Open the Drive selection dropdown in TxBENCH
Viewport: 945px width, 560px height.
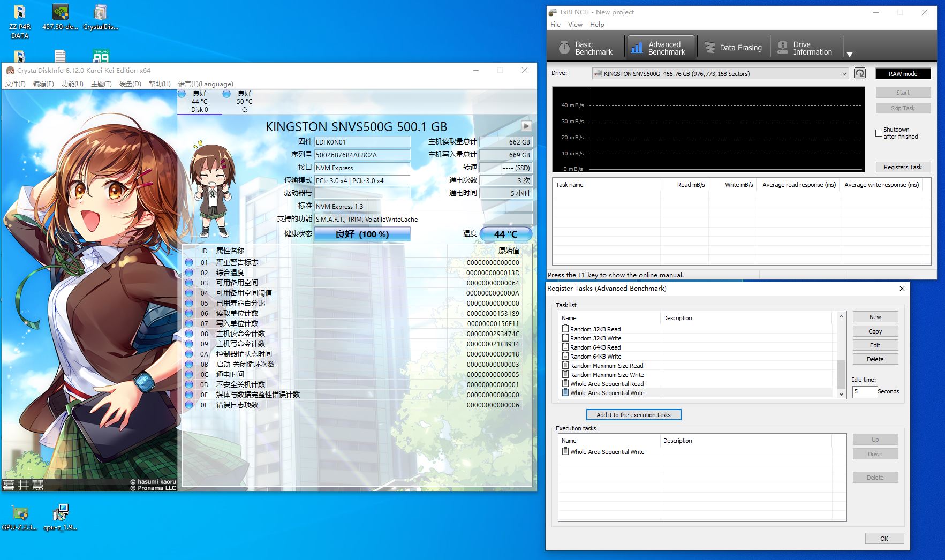click(721, 74)
